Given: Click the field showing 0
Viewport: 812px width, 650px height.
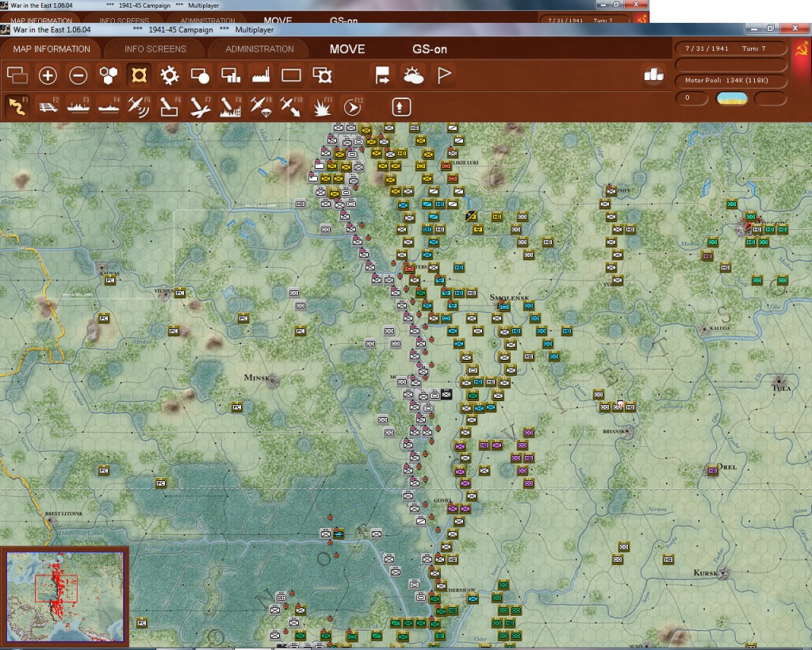Looking at the screenshot, I should (691, 97).
